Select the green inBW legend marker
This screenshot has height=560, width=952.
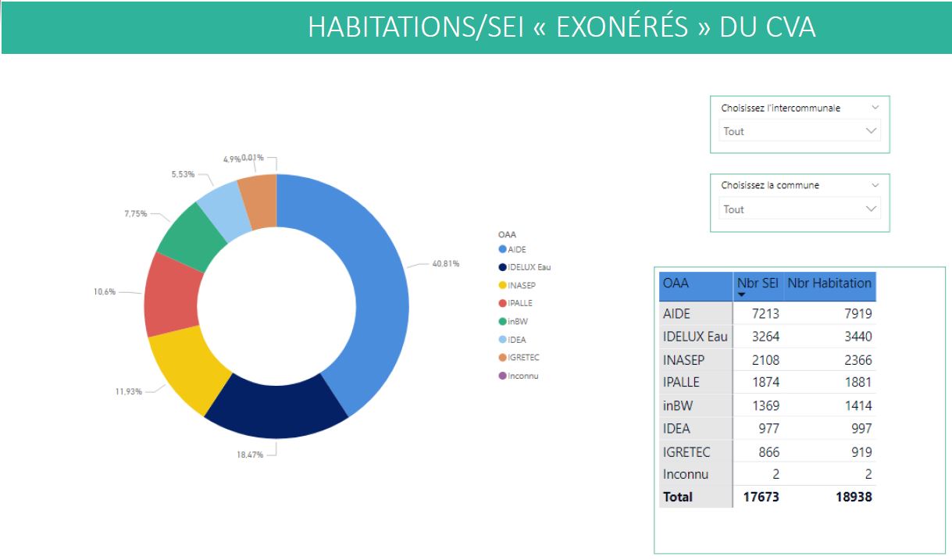click(502, 321)
